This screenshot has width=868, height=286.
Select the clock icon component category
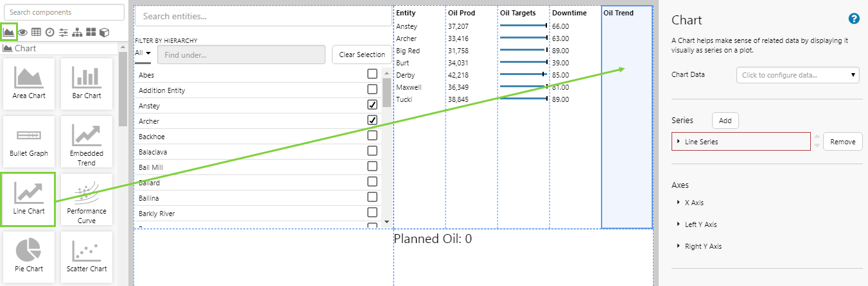point(49,32)
